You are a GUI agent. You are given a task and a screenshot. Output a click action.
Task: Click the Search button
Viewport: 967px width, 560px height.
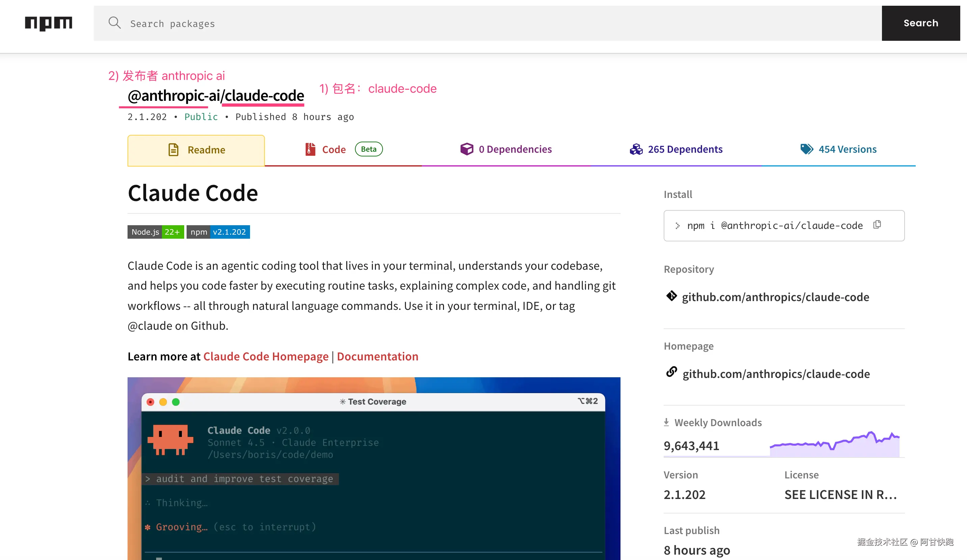point(920,23)
